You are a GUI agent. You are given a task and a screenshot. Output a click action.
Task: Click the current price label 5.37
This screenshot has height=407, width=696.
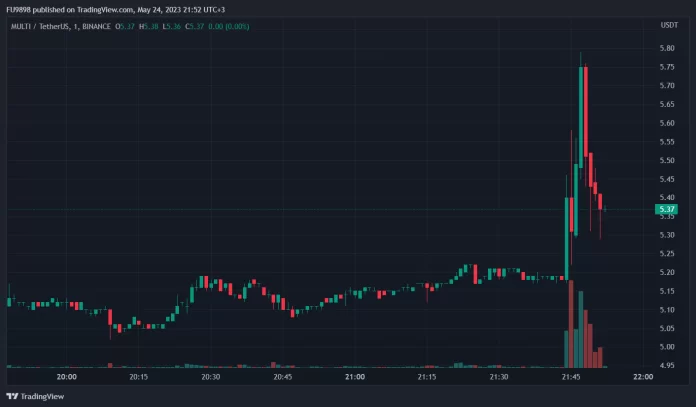[x=666, y=210]
